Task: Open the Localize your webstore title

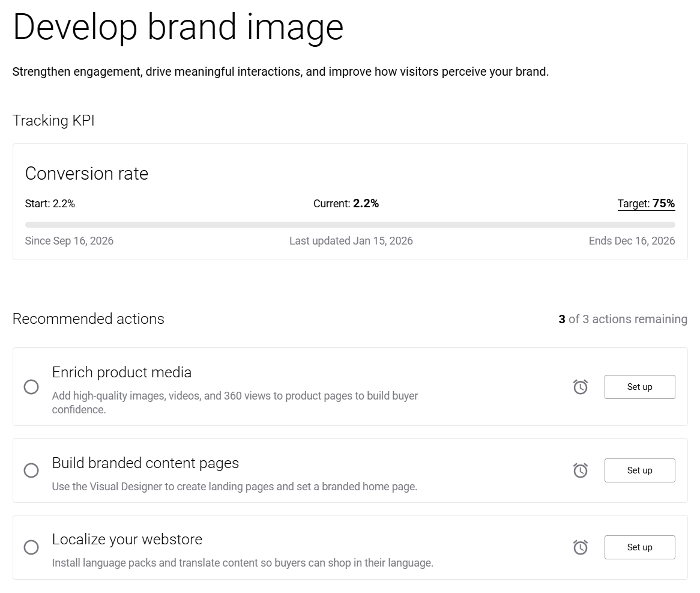Action: 127,540
